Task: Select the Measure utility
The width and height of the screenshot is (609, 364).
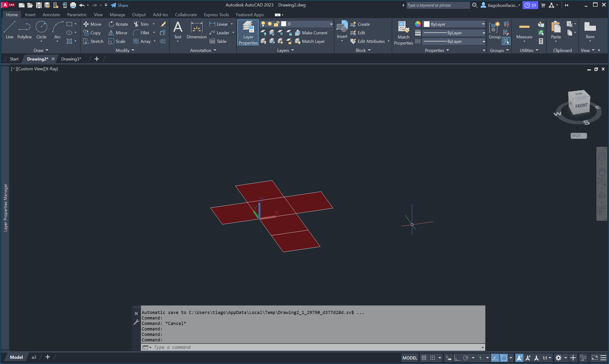Action: point(524,30)
